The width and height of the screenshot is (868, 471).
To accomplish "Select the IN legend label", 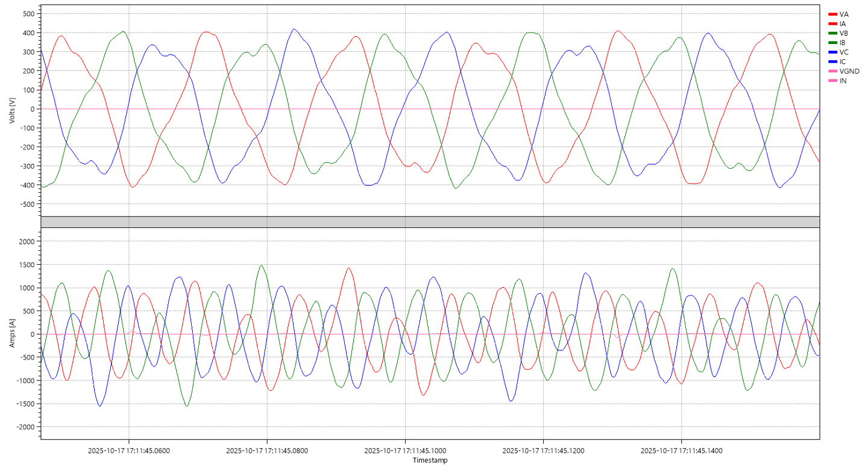I will coord(843,81).
